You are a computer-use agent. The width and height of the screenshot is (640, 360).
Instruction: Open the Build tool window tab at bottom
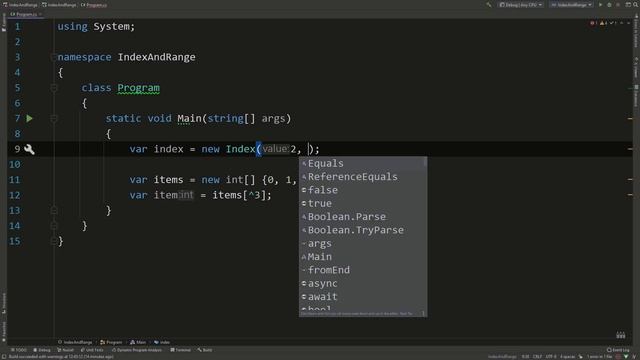[x=204, y=350]
